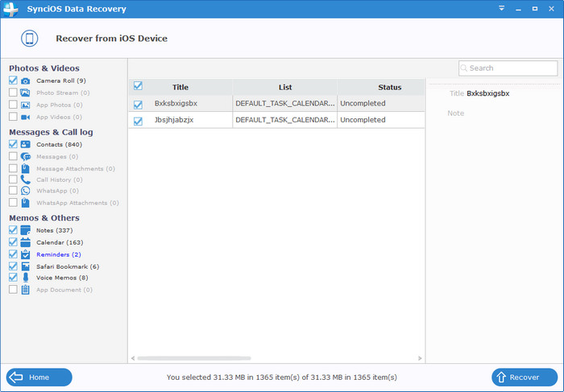This screenshot has width=564, height=392.
Task: Uncheck the Notes checkbox
Action: coord(13,230)
